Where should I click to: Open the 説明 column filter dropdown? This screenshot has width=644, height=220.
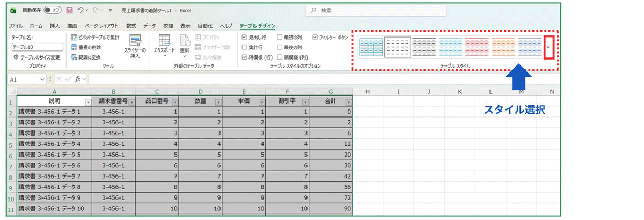[88, 102]
